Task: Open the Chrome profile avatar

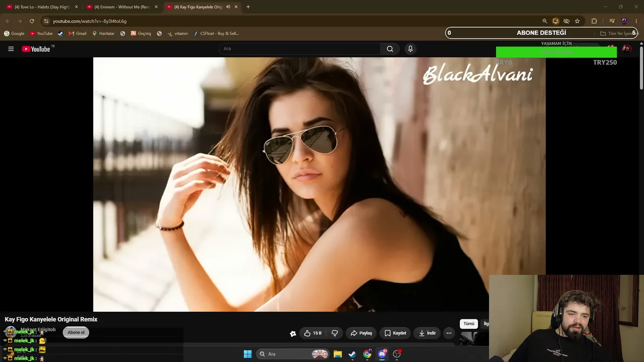Action: (x=624, y=21)
